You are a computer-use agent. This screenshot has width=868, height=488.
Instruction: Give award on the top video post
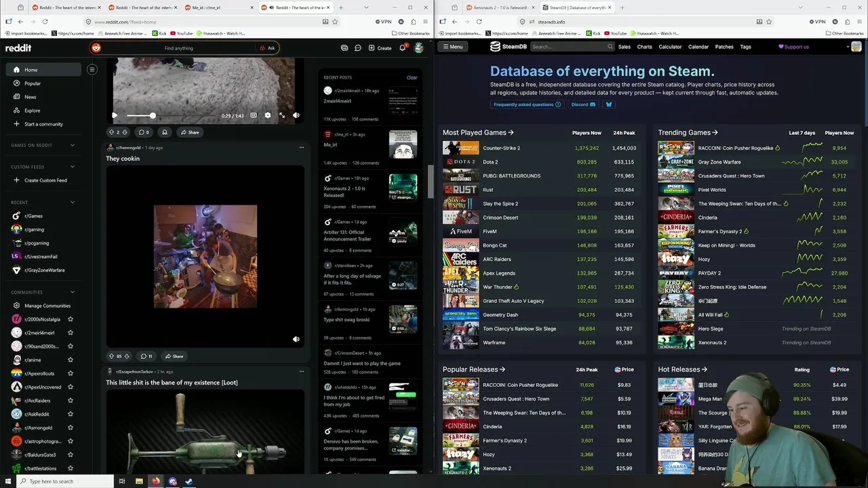[x=164, y=132]
